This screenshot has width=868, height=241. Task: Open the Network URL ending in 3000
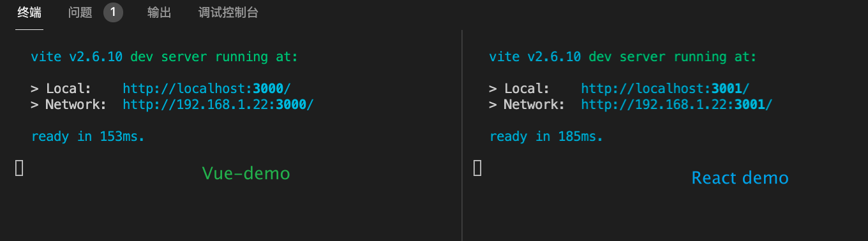(x=218, y=105)
